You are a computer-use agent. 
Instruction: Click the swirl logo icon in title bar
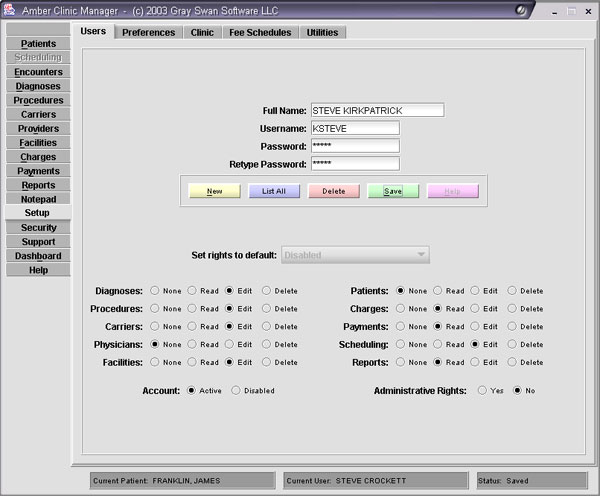click(x=523, y=9)
